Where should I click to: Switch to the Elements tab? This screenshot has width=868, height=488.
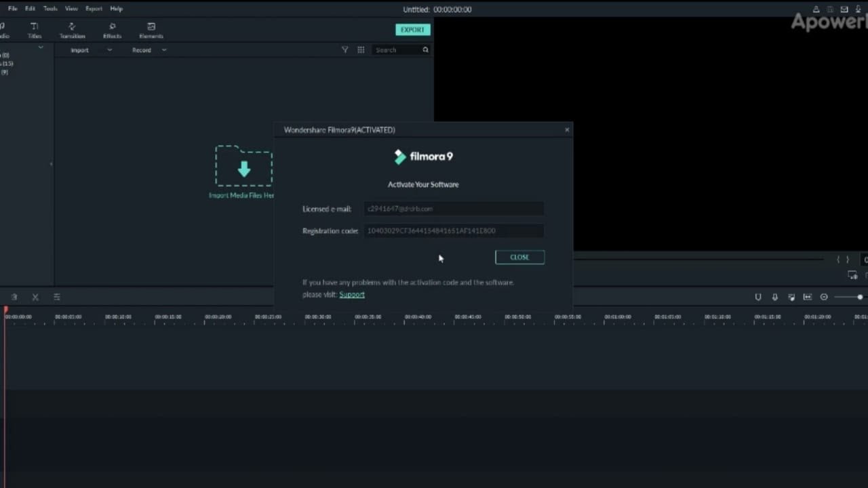pyautogui.click(x=151, y=30)
